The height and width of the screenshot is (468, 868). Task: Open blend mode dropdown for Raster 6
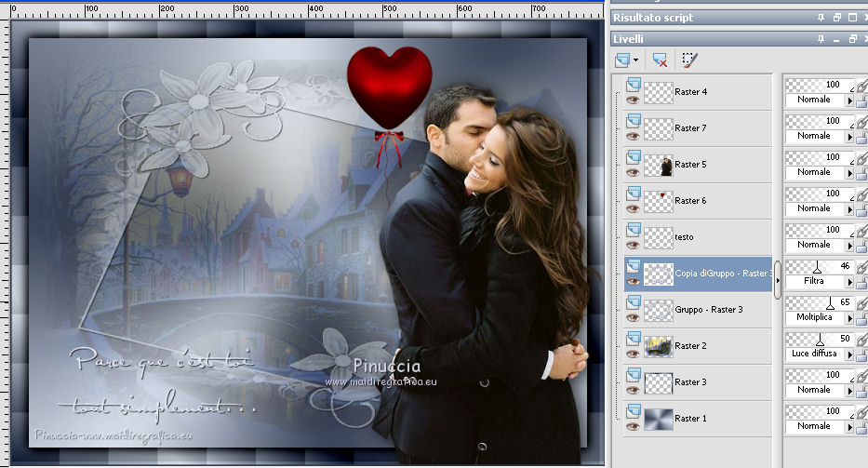(849, 208)
